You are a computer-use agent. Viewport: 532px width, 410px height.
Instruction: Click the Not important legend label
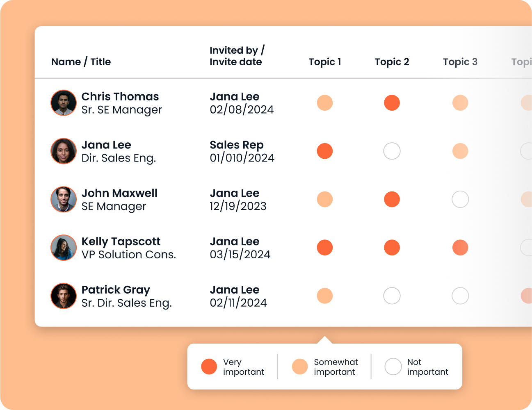point(428,367)
